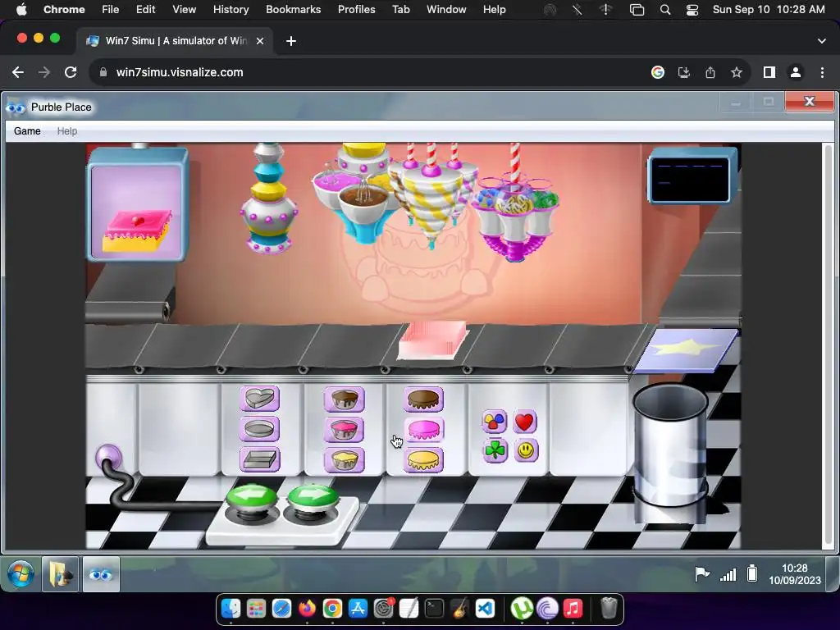Click the Windows Start orb
The width and height of the screenshot is (840, 630).
(21, 574)
